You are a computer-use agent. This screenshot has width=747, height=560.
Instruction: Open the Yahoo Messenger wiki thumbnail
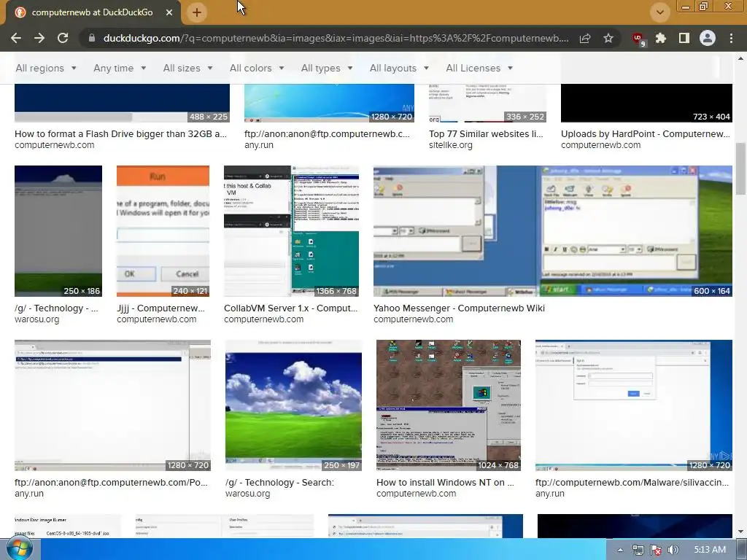tap(553, 231)
